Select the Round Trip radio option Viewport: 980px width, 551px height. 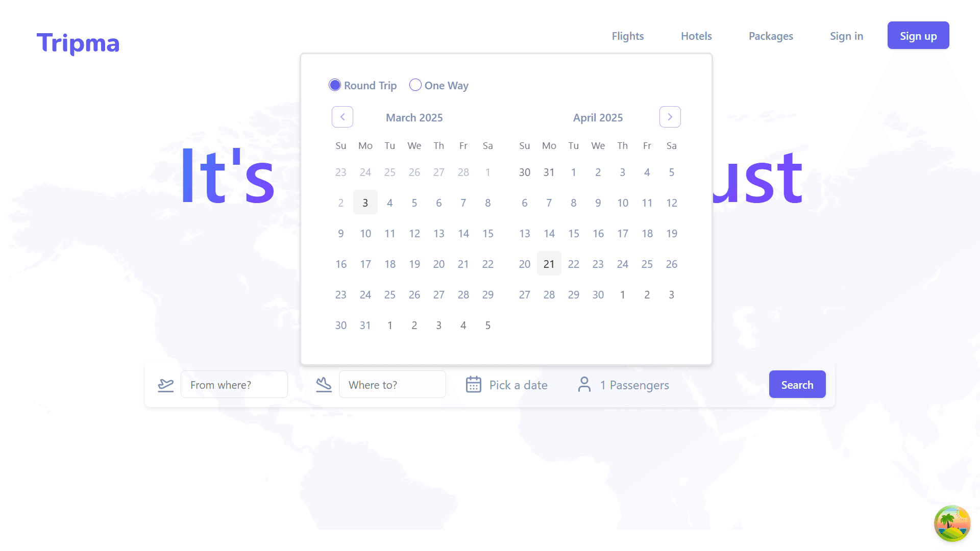[335, 85]
